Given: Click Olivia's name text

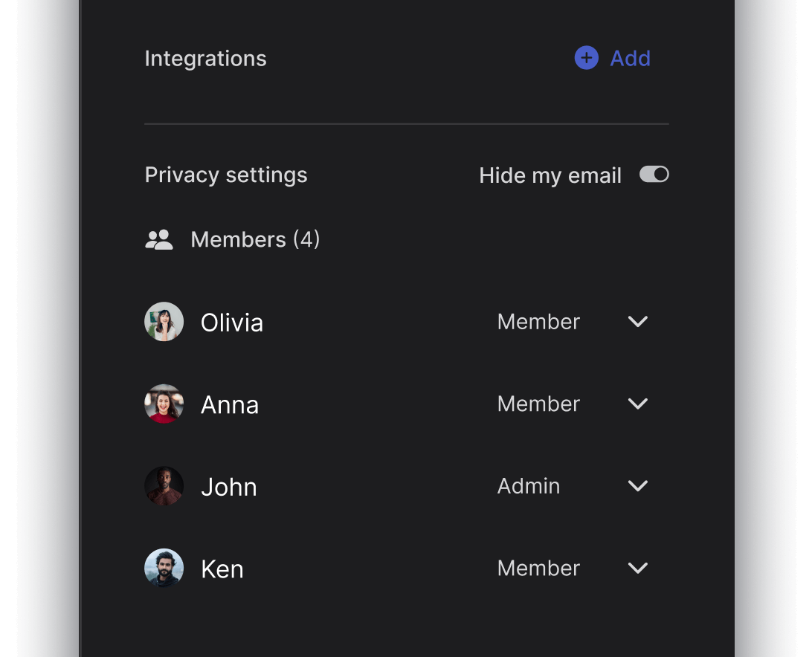Looking at the screenshot, I should (x=231, y=322).
